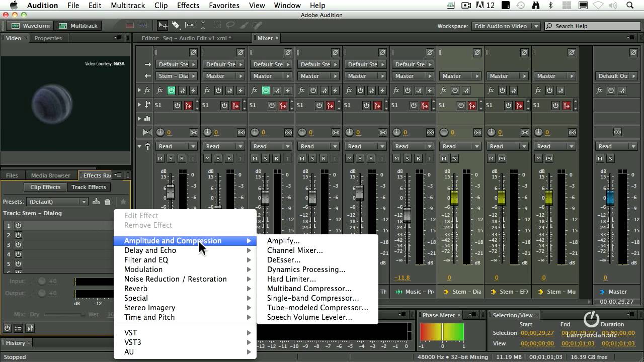Screen dimensions: 644x362
Task: Expand the mixer sends section row
Action: click(139, 105)
